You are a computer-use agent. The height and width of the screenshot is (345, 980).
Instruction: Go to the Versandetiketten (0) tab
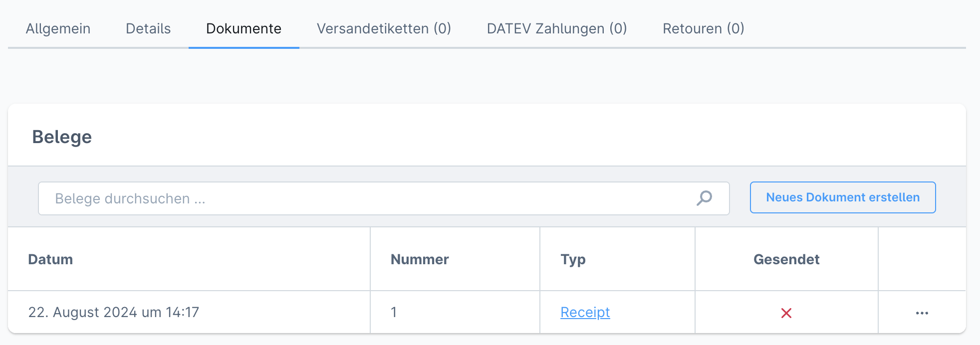(384, 28)
